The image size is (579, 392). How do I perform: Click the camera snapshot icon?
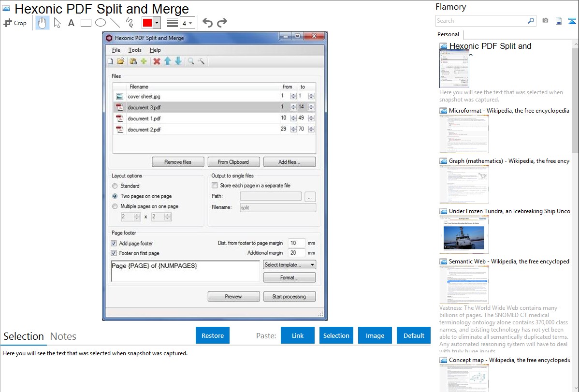[545, 21]
